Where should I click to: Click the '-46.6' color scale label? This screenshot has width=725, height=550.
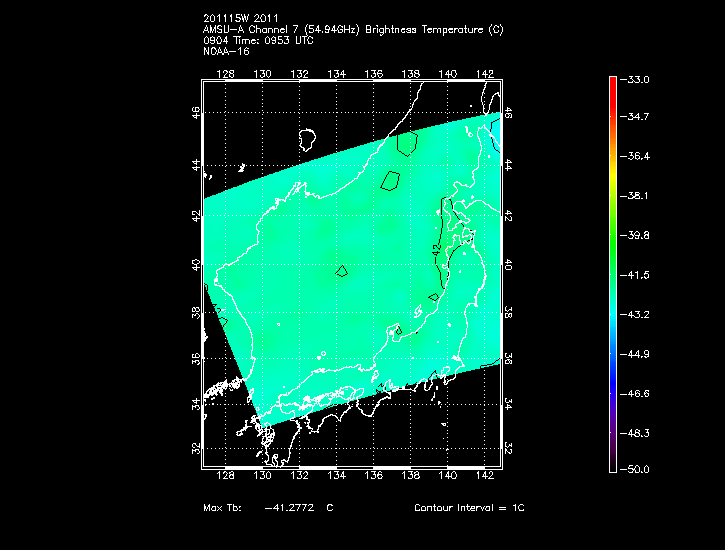pos(634,394)
